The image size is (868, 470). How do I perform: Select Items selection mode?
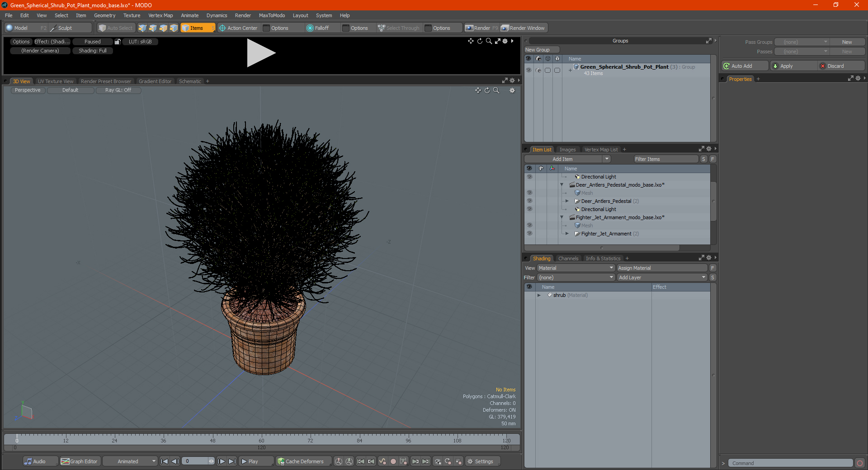pos(198,28)
